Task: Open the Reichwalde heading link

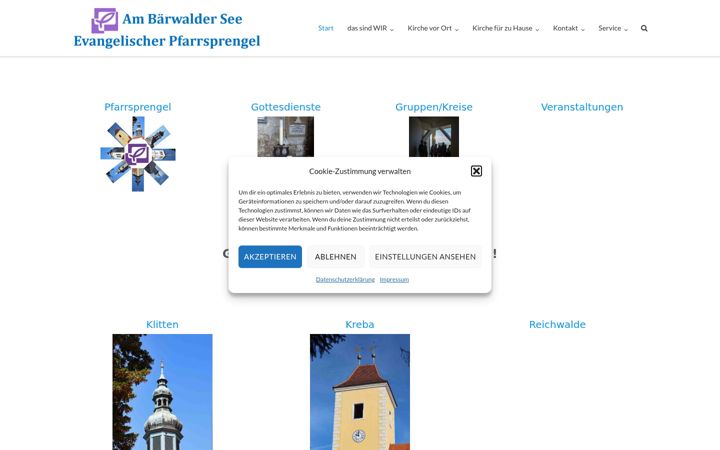Action: (x=557, y=324)
